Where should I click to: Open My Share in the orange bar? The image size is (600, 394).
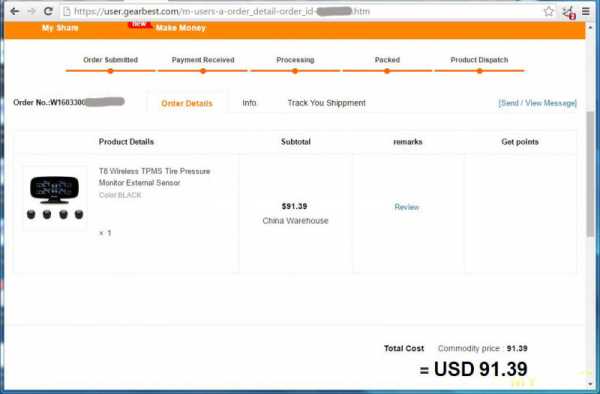[60, 28]
